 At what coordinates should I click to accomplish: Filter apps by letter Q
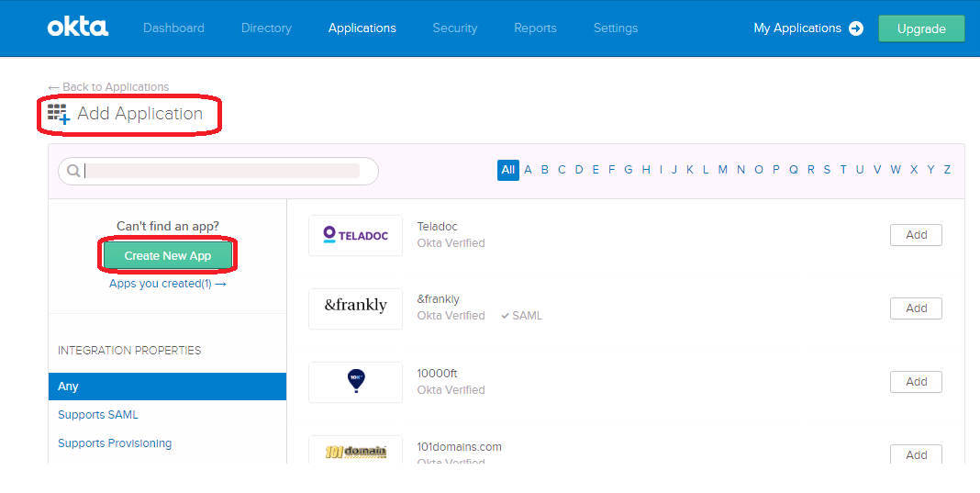793,170
